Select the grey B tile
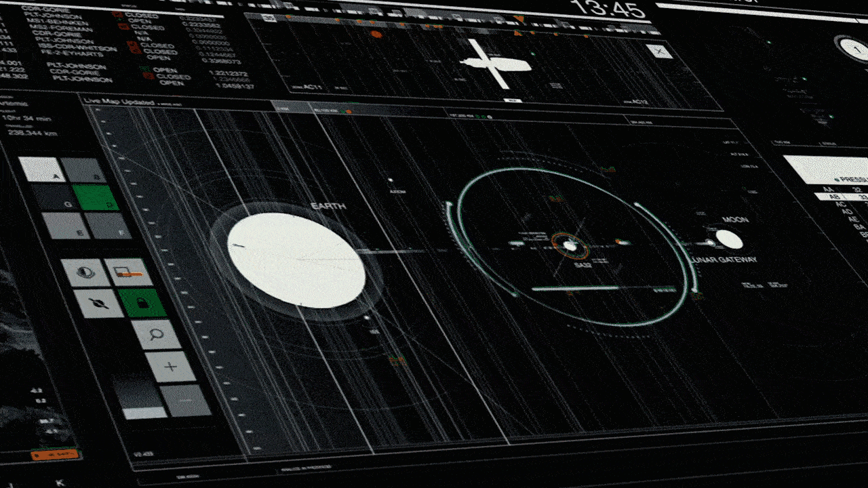This screenshot has width=868, height=488. click(84, 171)
